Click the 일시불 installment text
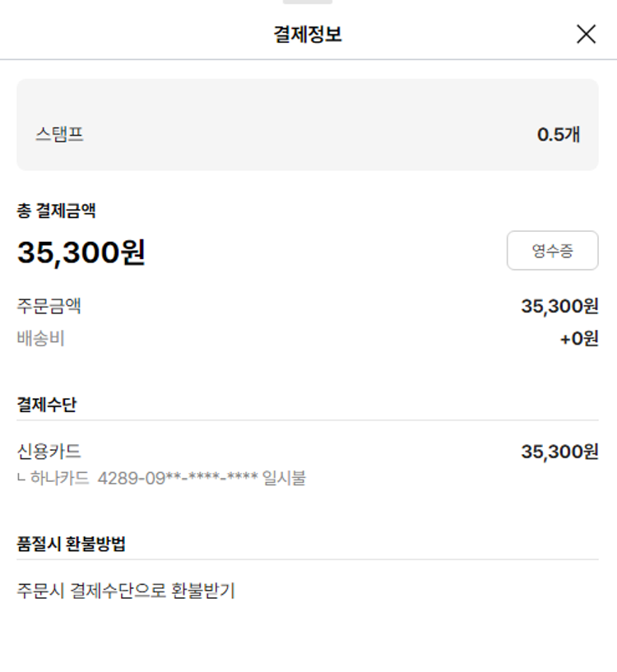617x672 pixels. click(x=284, y=478)
